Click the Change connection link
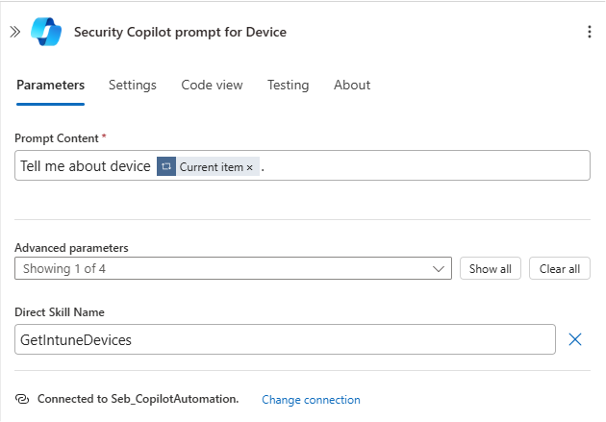The height and width of the screenshot is (422, 606). click(x=311, y=400)
